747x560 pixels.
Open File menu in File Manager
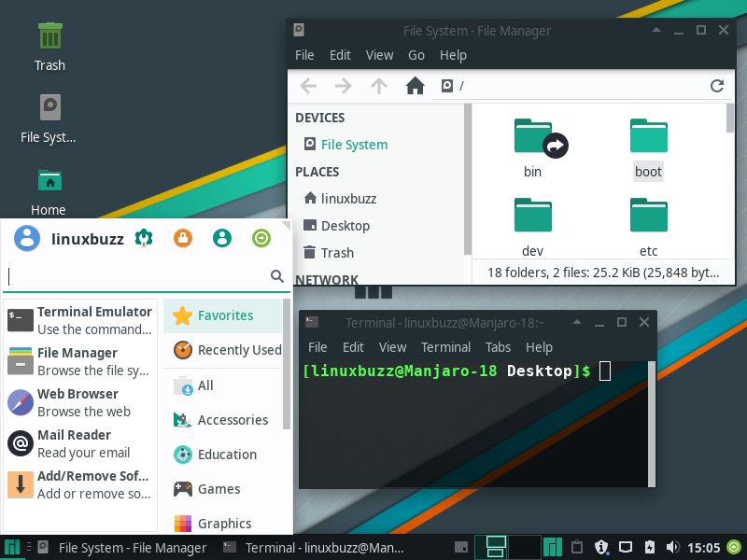pyautogui.click(x=304, y=55)
